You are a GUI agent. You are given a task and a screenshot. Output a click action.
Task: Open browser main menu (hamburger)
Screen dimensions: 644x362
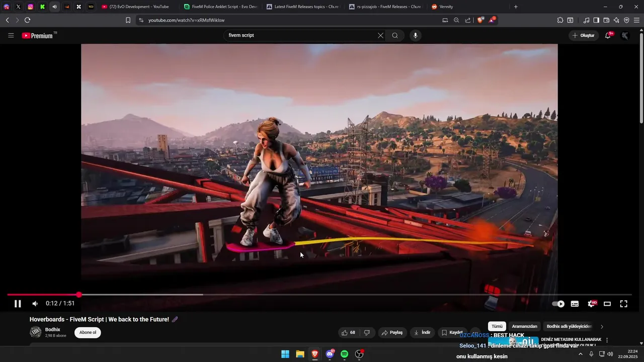[x=636, y=20]
